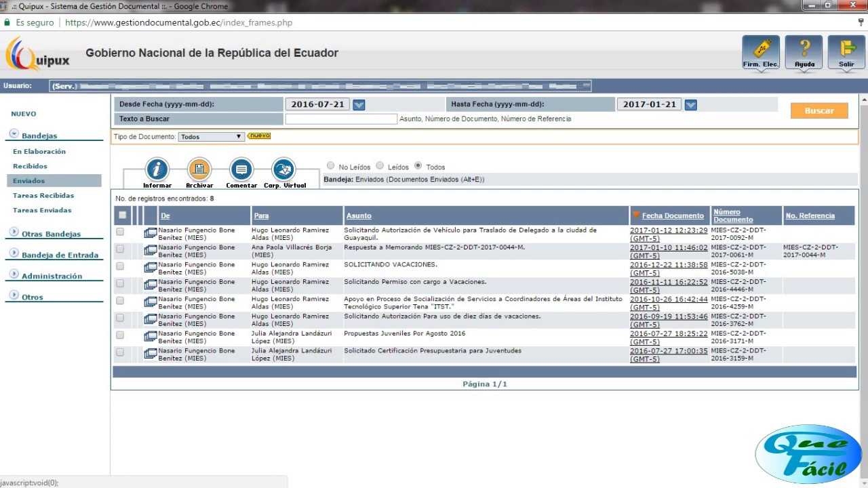Screen dimensions: 868x488
Task: Select the No Leídos radio button
Action: point(331,165)
